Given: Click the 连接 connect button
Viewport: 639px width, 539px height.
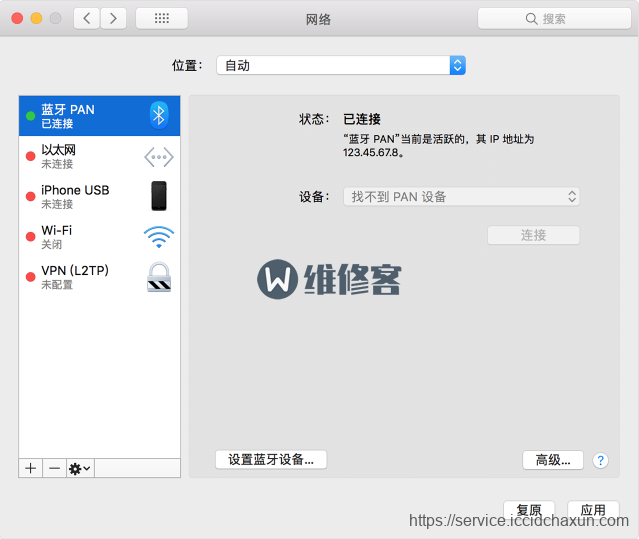Looking at the screenshot, I should click(533, 235).
